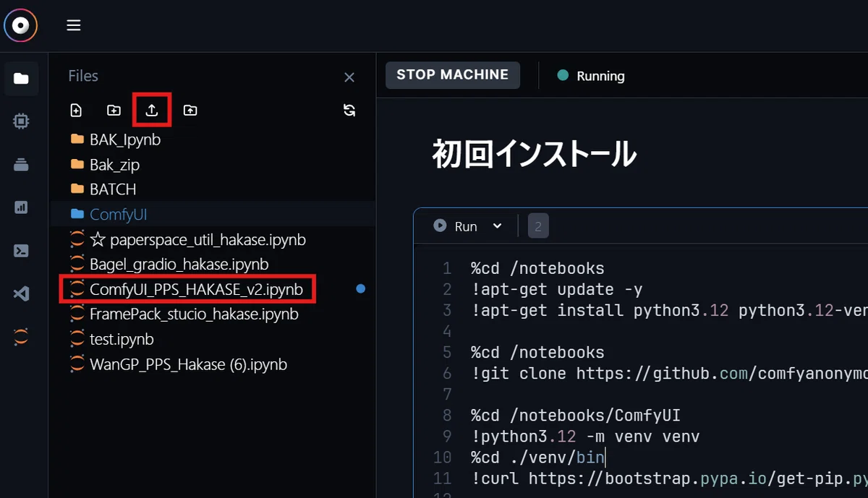The image size is (868, 498).
Task: Click the Files panel title
Action: coord(83,76)
